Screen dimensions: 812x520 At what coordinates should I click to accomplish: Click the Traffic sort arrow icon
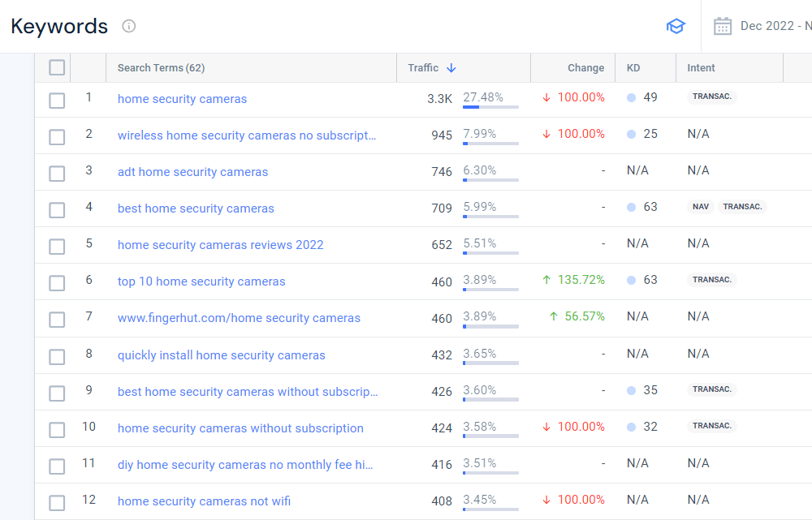tap(451, 68)
